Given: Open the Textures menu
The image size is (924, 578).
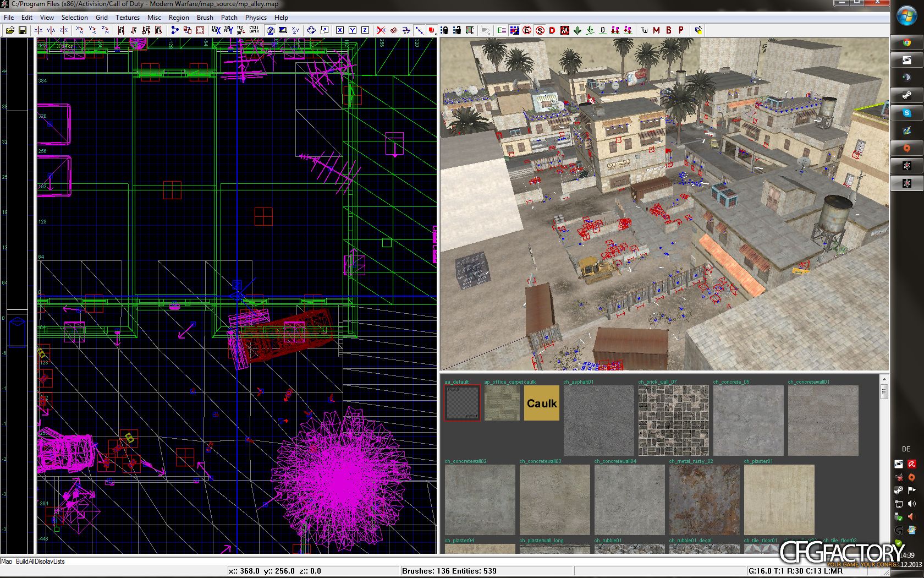Looking at the screenshot, I should (128, 18).
